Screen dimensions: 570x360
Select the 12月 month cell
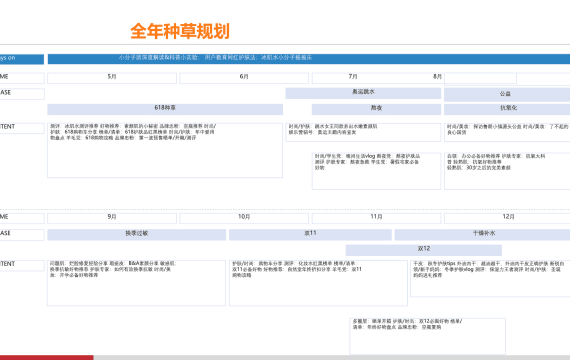(x=507, y=218)
